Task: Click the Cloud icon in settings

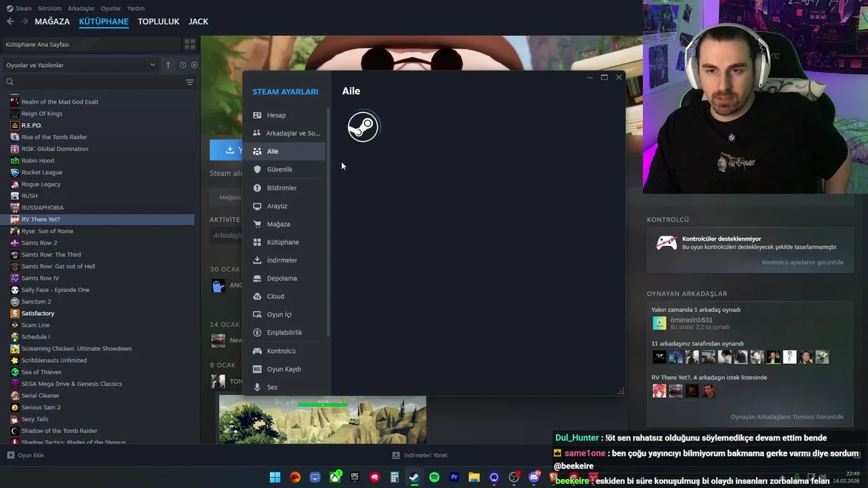Action: [257, 296]
